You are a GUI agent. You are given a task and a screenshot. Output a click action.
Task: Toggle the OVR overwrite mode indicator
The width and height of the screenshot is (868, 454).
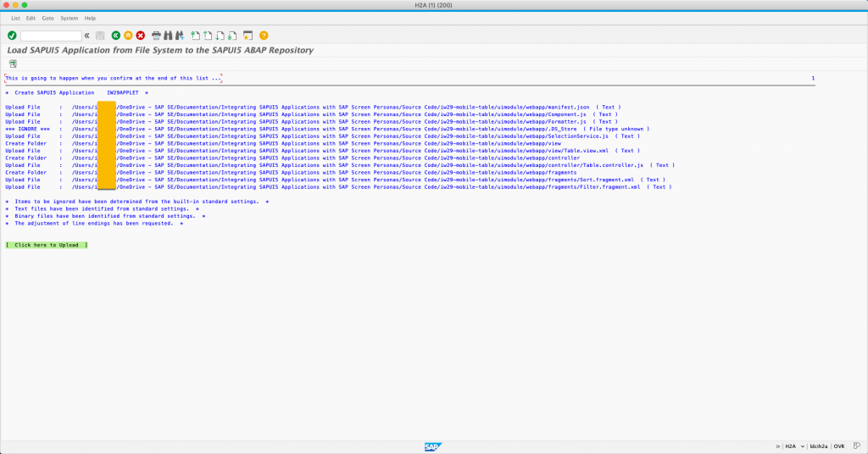(x=839, y=446)
